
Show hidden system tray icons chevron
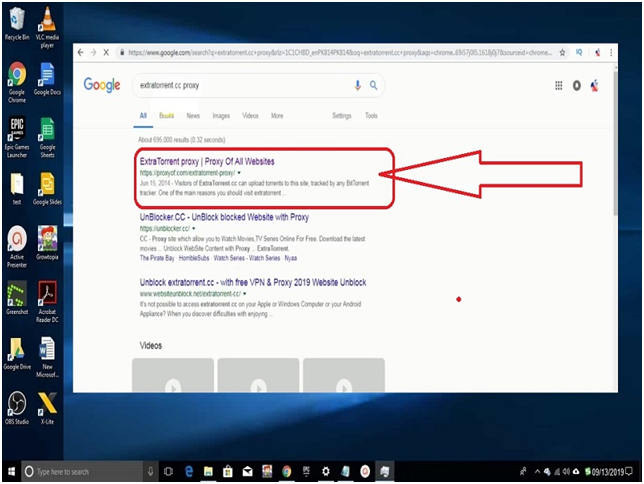pos(537,472)
